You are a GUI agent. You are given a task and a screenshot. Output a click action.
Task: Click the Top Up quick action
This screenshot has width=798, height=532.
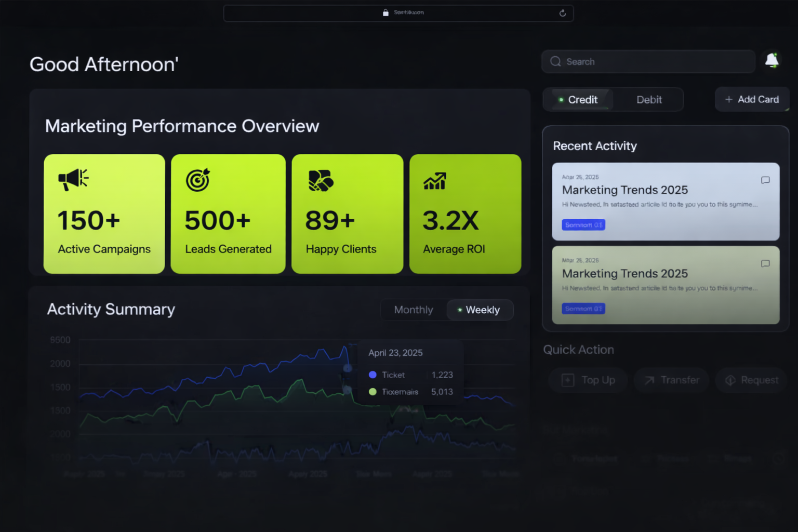tap(589, 380)
